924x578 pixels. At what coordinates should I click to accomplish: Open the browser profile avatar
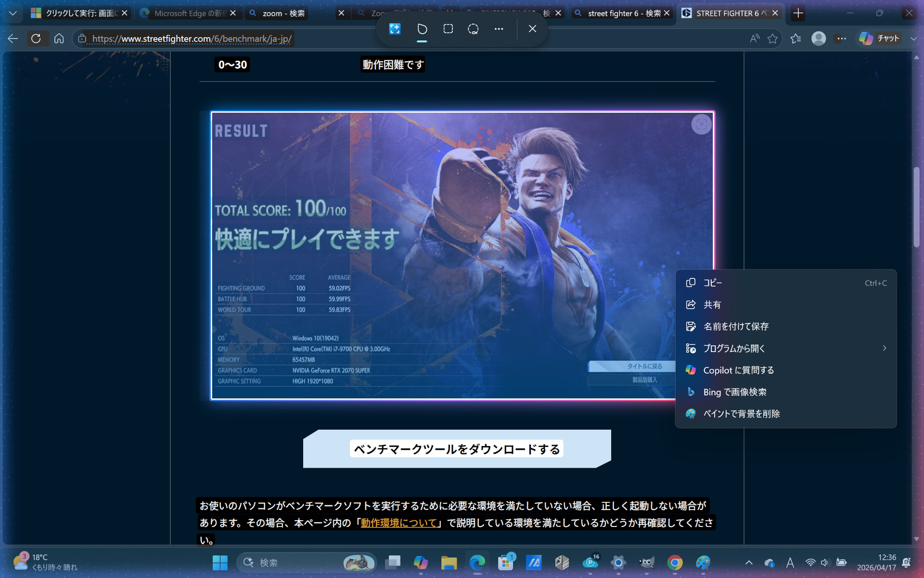(x=819, y=39)
